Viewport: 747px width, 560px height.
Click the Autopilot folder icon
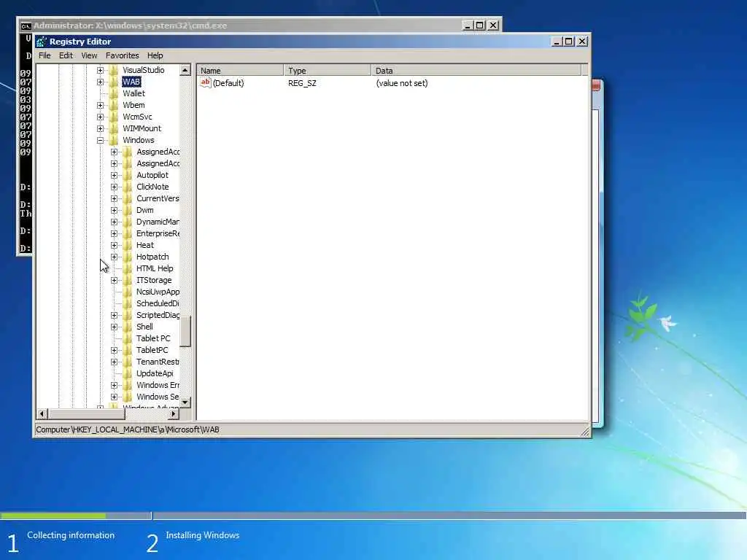pos(127,175)
